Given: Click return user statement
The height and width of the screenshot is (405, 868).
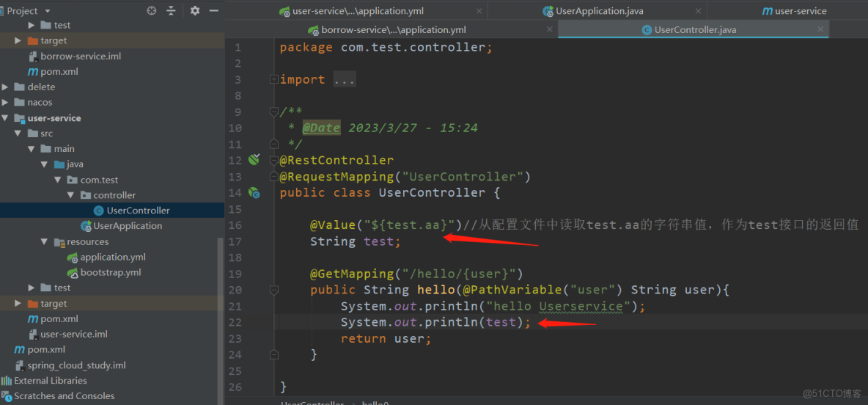Looking at the screenshot, I should pyautogui.click(x=386, y=338).
